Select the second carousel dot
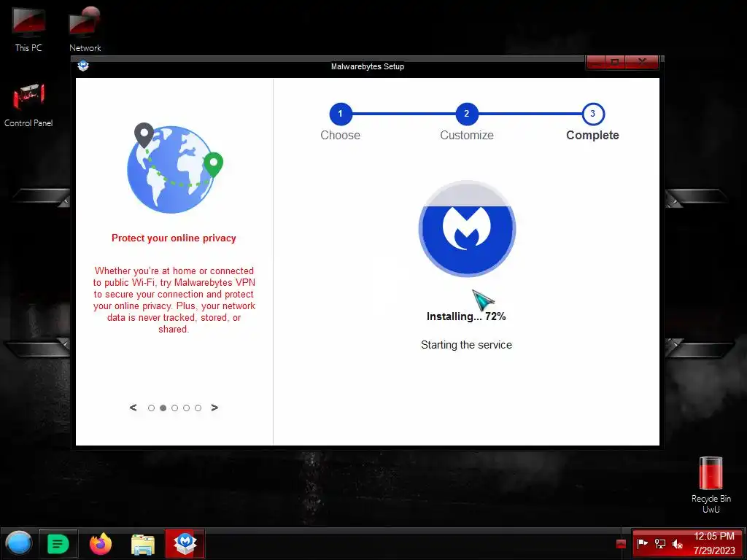The width and height of the screenshot is (747, 560). point(163,408)
